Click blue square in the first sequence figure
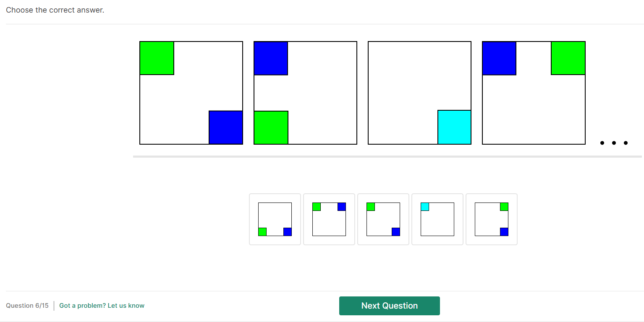Image resolution: width=644 pixels, height=322 pixels. coord(226,127)
